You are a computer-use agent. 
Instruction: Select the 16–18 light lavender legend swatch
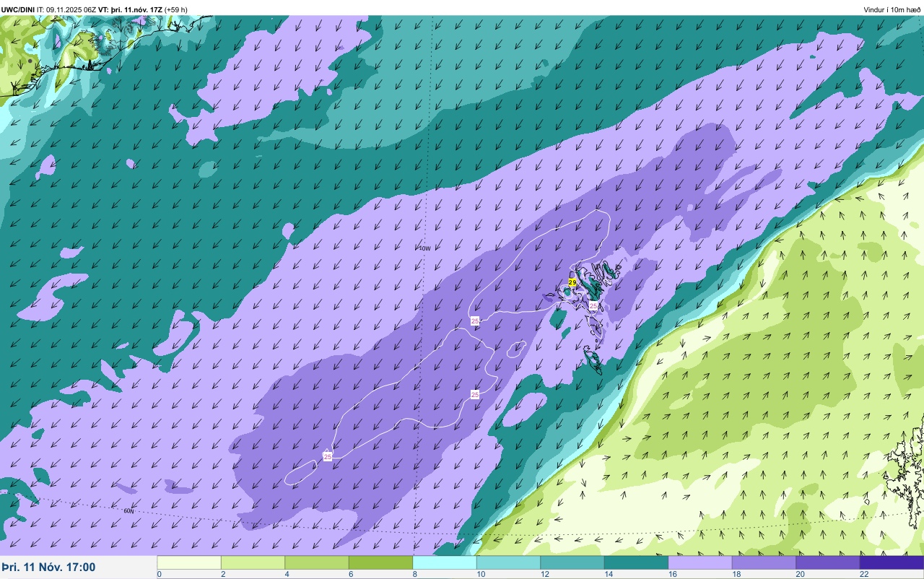click(700, 562)
